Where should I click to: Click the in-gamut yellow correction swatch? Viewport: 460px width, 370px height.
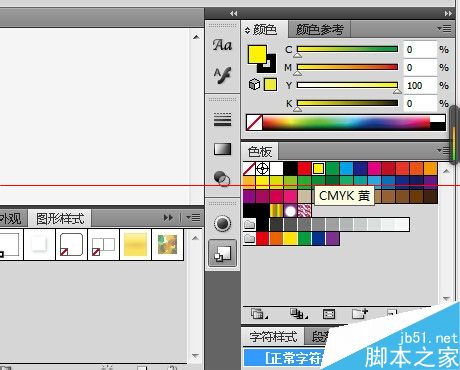[270, 84]
